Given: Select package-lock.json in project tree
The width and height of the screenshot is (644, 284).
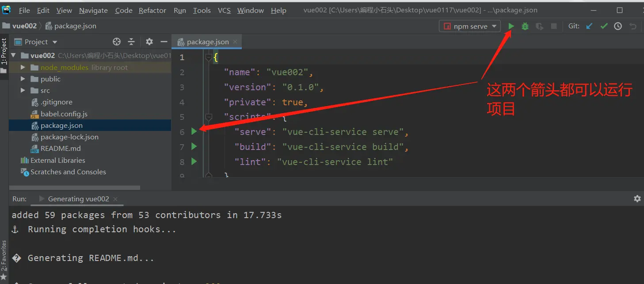Looking at the screenshot, I should [x=69, y=137].
